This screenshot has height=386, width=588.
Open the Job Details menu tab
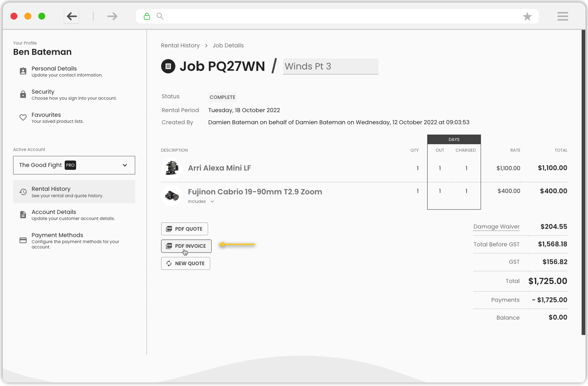click(228, 45)
